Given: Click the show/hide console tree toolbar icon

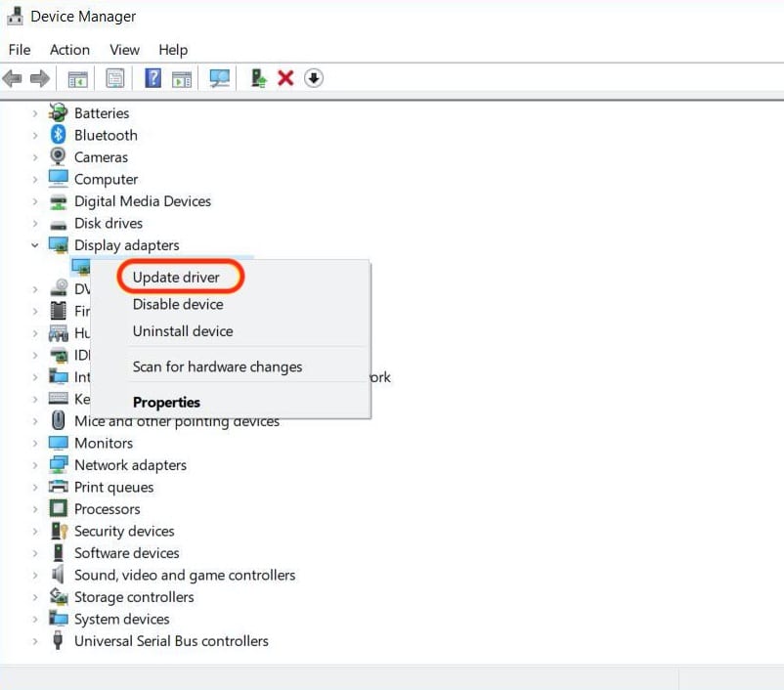Looking at the screenshot, I should click(77, 78).
